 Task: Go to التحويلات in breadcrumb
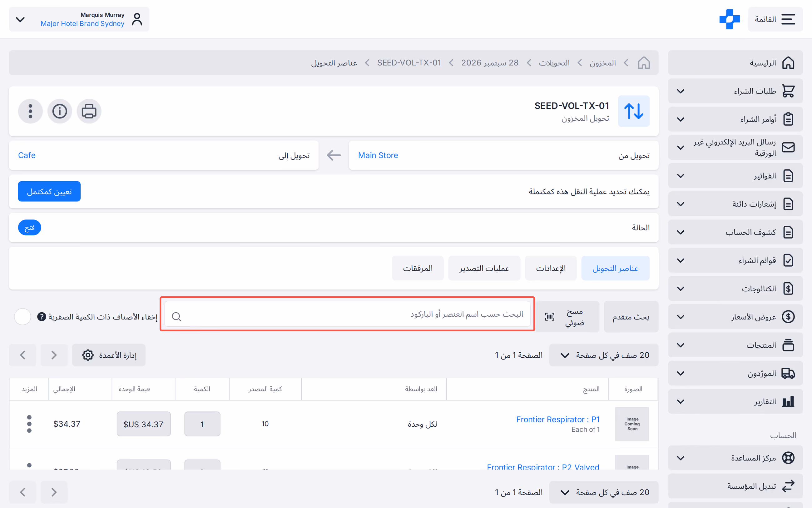pos(554,63)
